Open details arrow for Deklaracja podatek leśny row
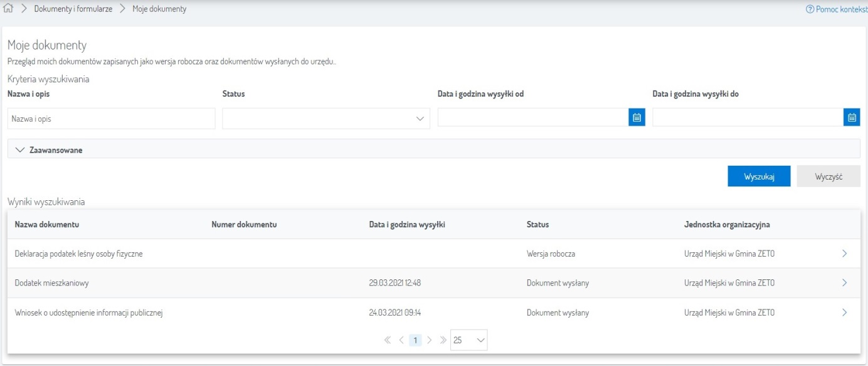 pos(844,254)
